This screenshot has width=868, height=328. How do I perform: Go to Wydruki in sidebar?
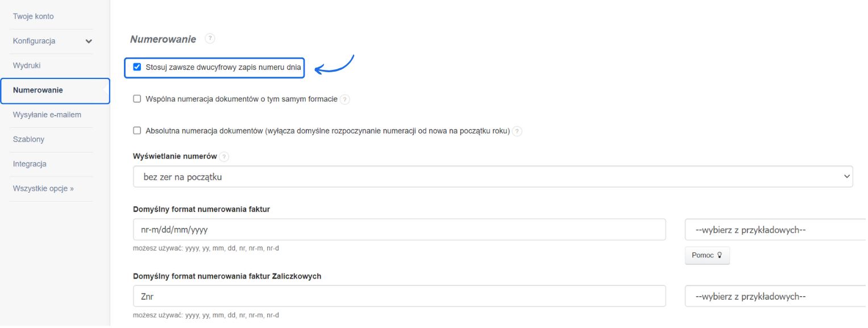[27, 65]
